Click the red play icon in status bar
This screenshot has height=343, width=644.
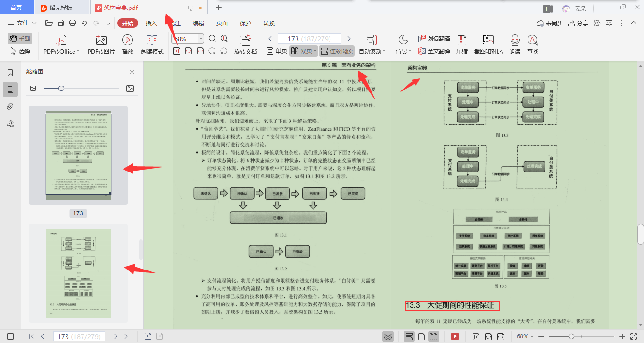point(455,336)
